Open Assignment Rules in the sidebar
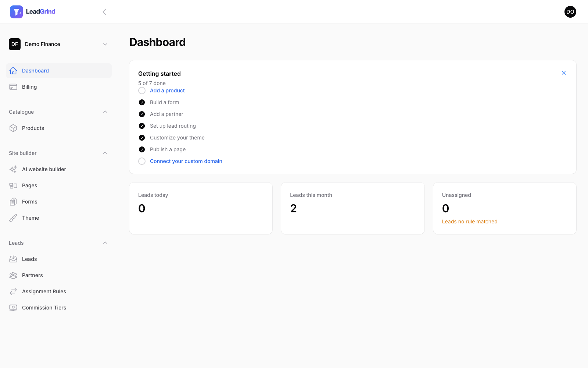Image resolution: width=588 pixels, height=368 pixels. click(59, 291)
